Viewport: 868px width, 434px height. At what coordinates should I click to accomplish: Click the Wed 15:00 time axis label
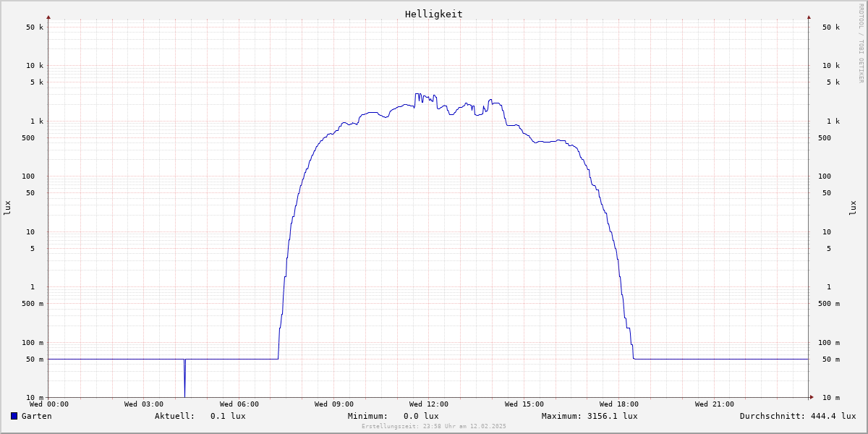coord(524,404)
